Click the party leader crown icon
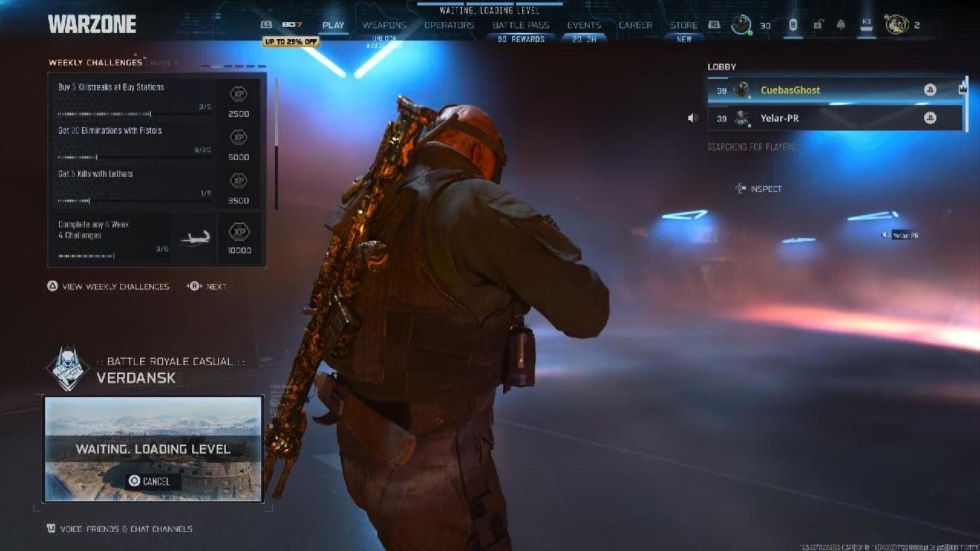Screen dimensions: 980x551 coord(963,89)
